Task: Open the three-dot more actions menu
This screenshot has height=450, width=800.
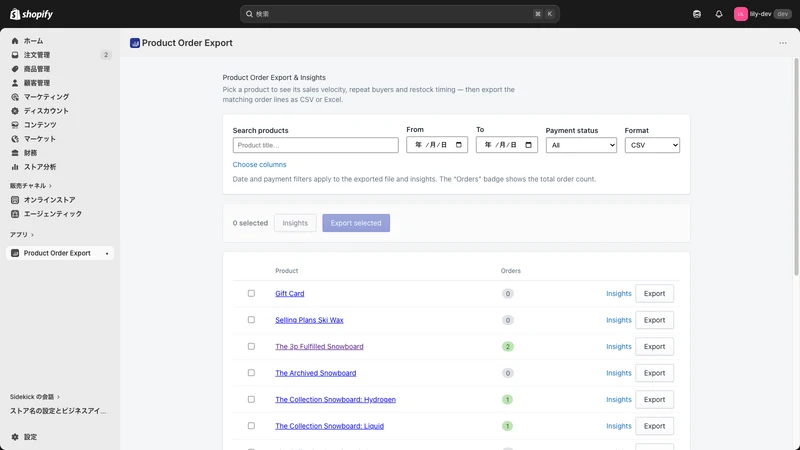Action: (783, 43)
